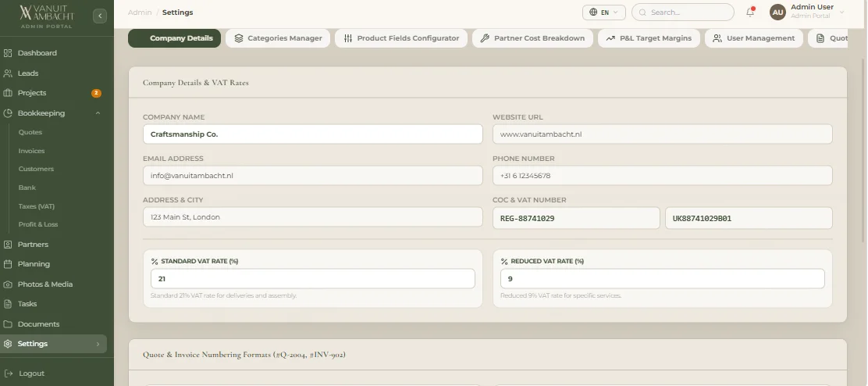
Task: Collapse the sidebar with the chevron button
Action: [x=100, y=16]
